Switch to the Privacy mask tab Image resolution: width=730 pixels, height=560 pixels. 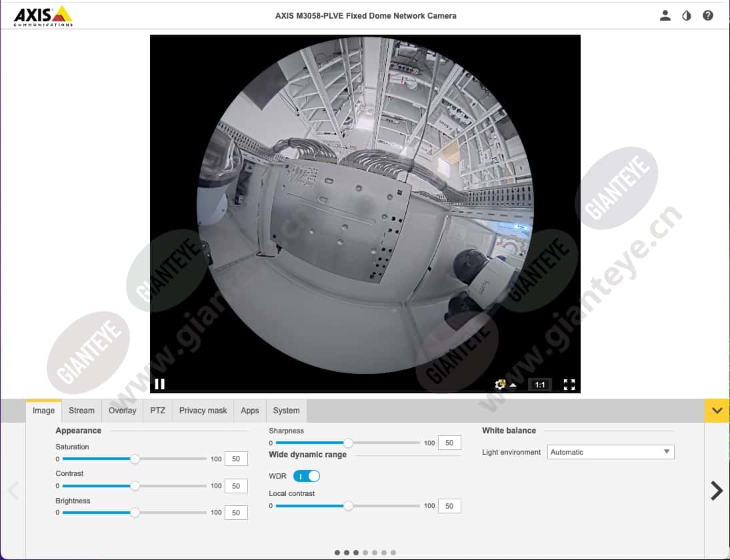[x=203, y=411]
